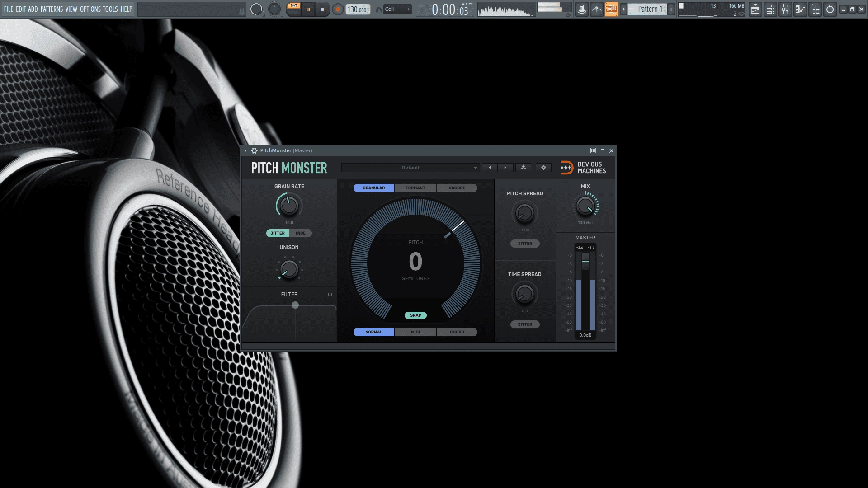868x488 pixels.
Task: Toggle the Pitch Spread JITTER button
Action: (525, 244)
